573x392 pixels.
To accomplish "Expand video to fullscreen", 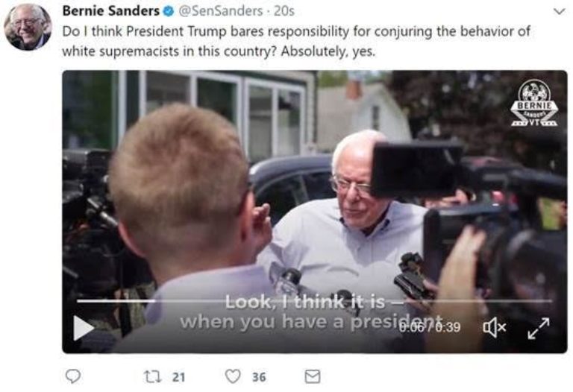I will tap(539, 328).
